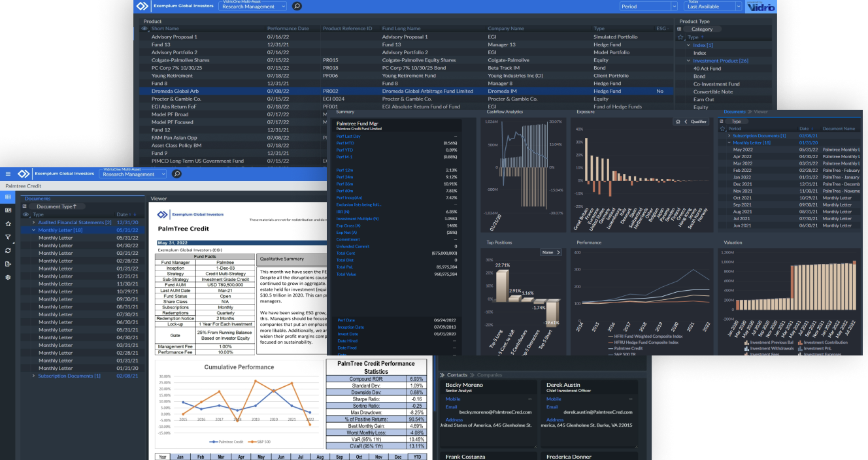Click Type grouping chip in dashboard documents
Screen dimensions: 868x460
736,122
